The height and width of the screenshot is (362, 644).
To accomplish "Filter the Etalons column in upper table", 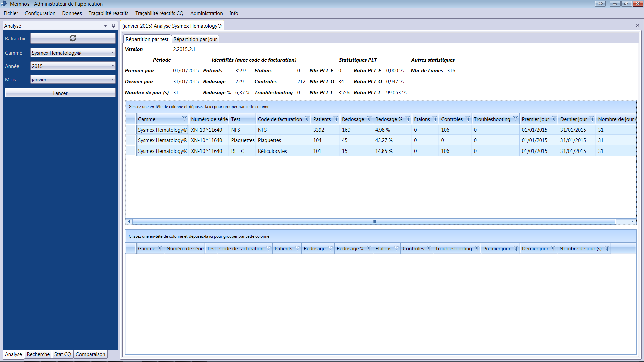I will point(435,119).
